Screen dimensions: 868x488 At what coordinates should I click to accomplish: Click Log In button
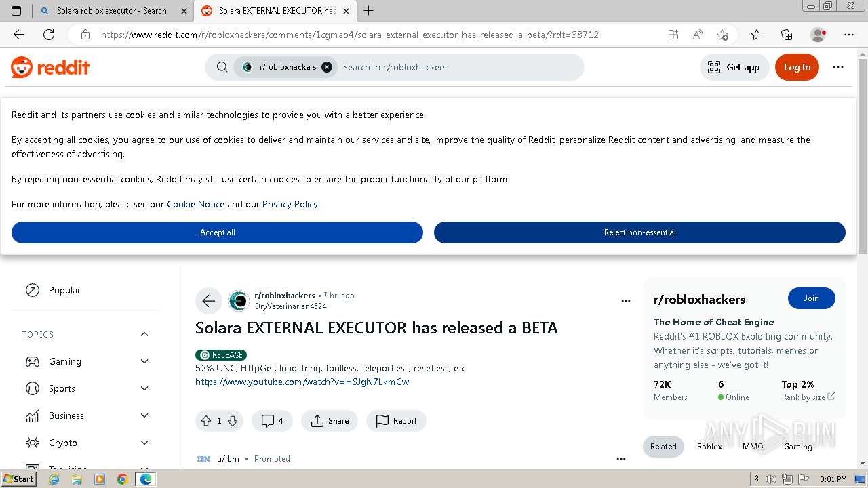tap(797, 67)
